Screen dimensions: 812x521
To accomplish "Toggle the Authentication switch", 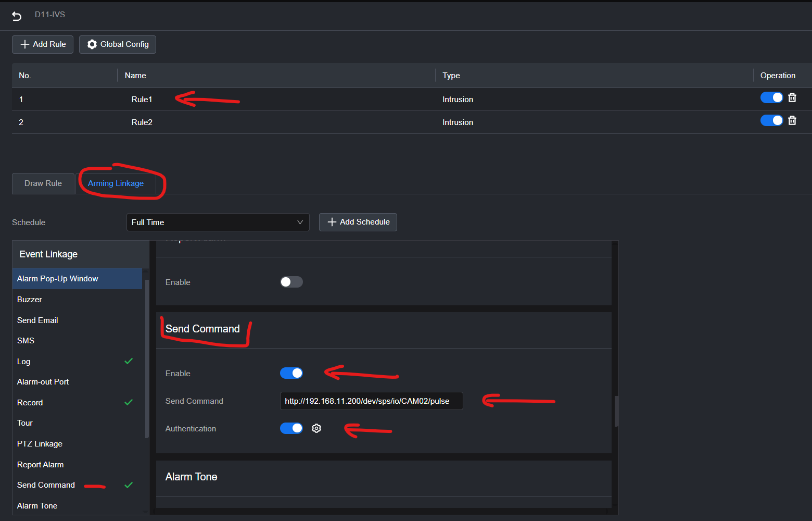I will tap(291, 428).
